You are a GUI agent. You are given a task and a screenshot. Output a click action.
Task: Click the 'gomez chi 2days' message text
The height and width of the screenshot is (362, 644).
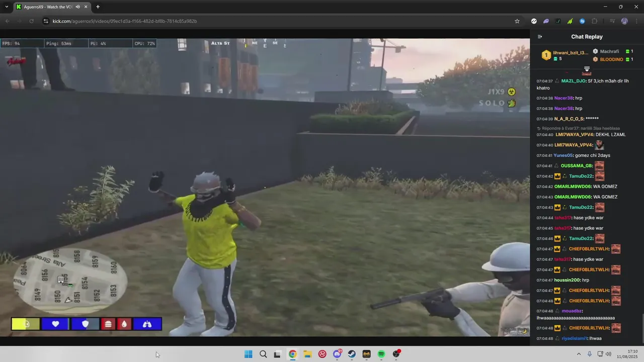point(593,155)
